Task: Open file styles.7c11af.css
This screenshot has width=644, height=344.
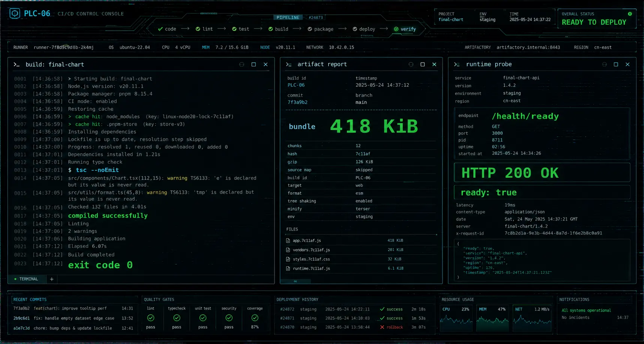Action: tap(311, 260)
